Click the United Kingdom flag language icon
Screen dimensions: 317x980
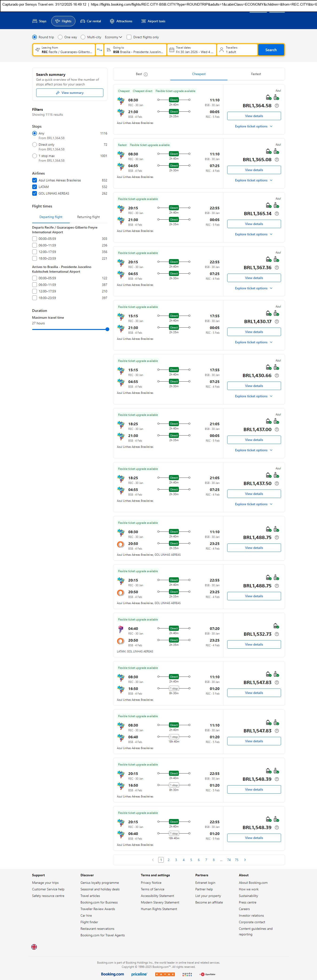[34, 947]
